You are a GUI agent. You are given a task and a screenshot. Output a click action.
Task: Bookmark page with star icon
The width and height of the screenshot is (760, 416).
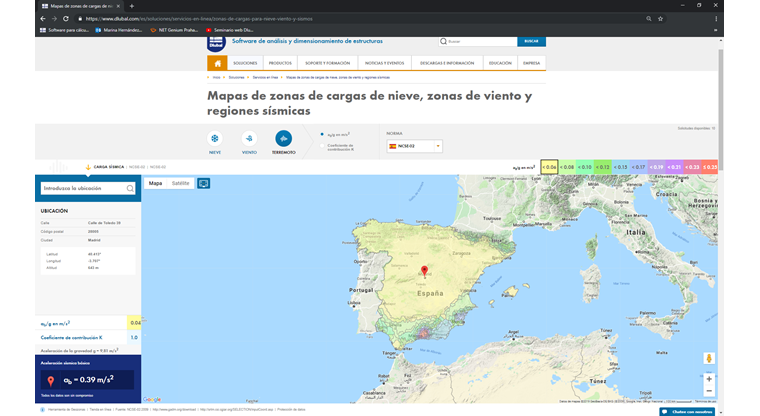click(x=660, y=19)
